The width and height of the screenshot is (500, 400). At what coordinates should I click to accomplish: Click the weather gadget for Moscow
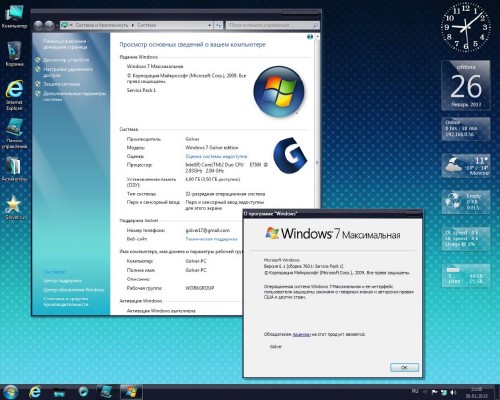click(x=466, y=166)
